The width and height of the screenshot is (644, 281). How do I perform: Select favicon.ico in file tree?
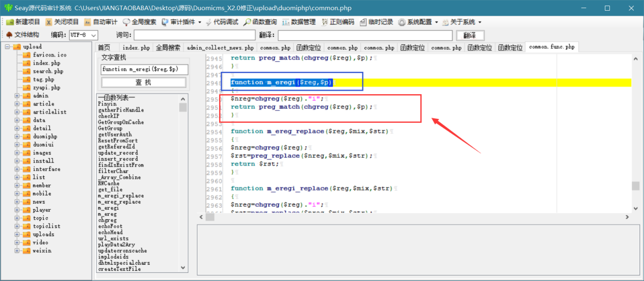pos(50,55)
